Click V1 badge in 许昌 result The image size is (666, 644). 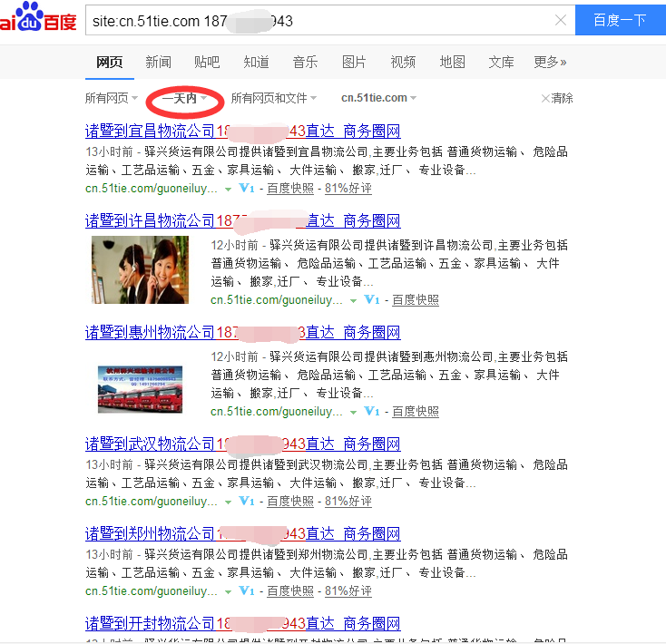point(372,299)
